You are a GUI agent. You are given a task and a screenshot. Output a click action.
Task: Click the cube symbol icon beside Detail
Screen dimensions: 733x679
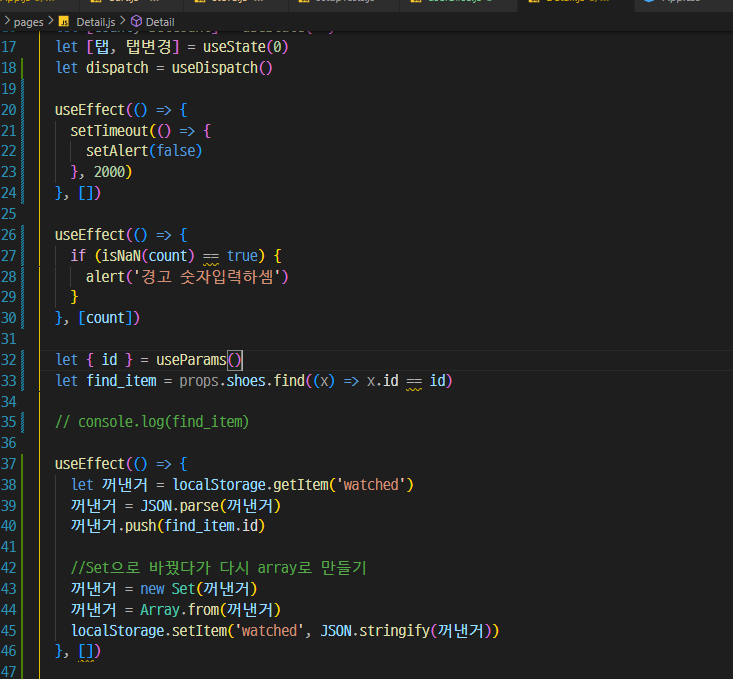click(x=136, y=22)
